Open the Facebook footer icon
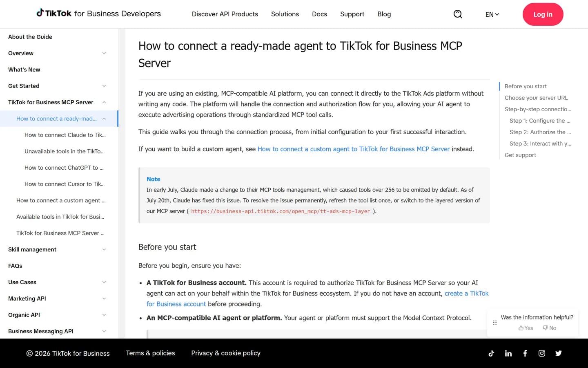The width and height of the screenshot is (588, 368). tap(525, 353)
